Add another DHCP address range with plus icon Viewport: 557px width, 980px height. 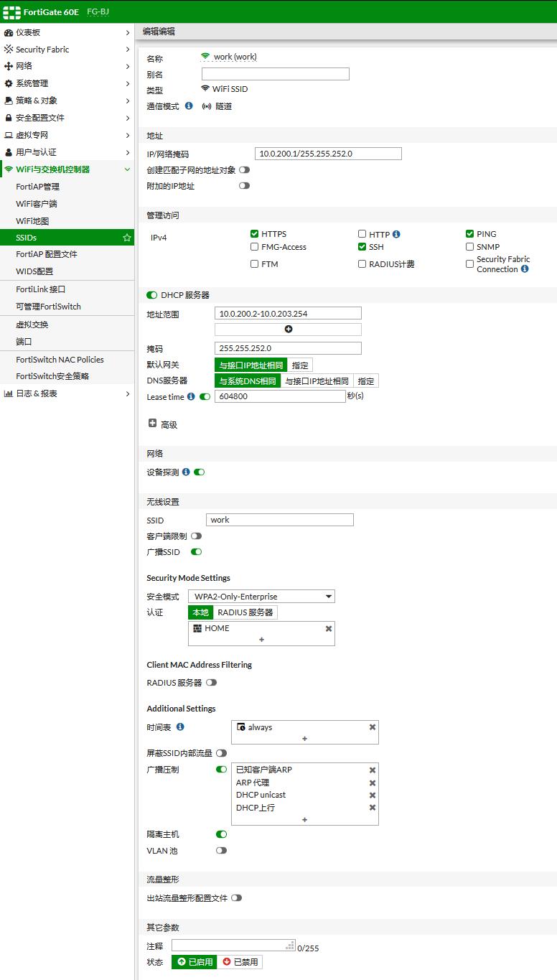289,330
